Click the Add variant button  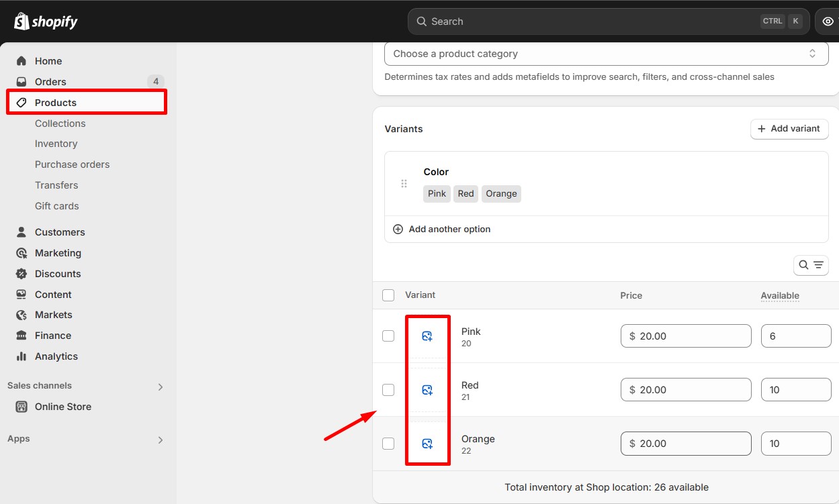tap(789, 129)
